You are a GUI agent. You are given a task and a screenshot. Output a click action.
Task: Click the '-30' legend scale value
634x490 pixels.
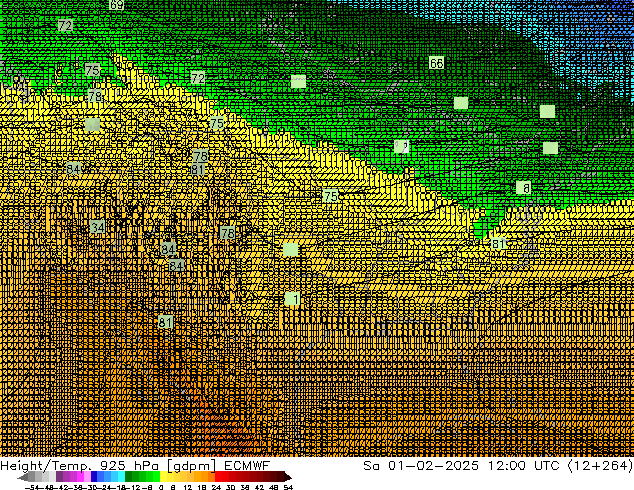[x=92, y=487]
